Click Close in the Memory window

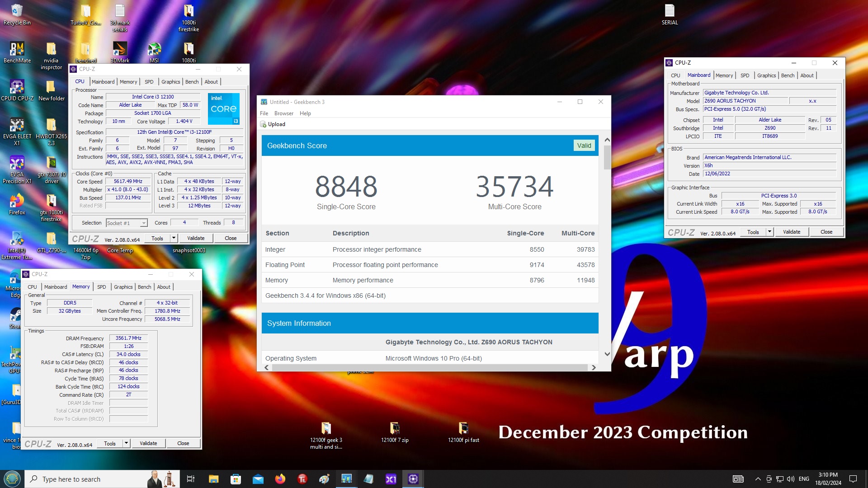[x=183, y=443]
